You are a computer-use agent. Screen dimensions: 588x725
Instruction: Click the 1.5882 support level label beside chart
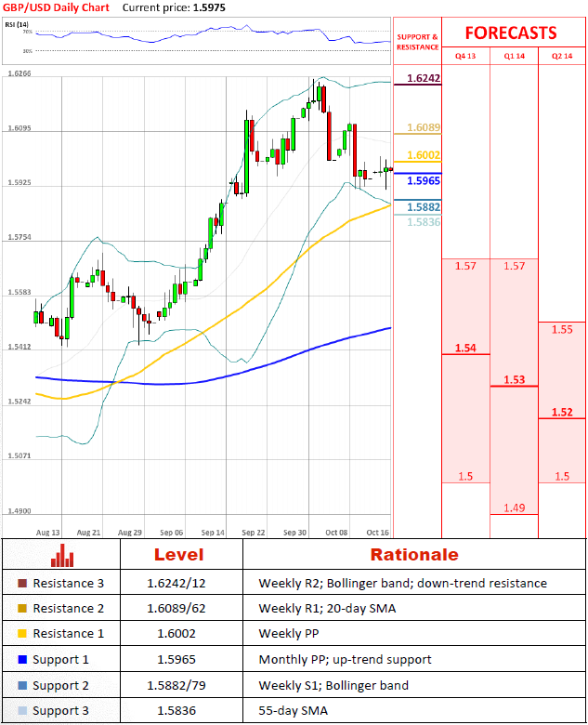click(x=424, y=207)
